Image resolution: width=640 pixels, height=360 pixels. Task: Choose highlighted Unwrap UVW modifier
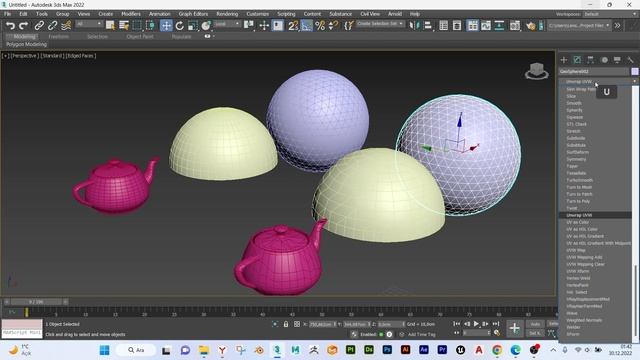pos(595,215)
